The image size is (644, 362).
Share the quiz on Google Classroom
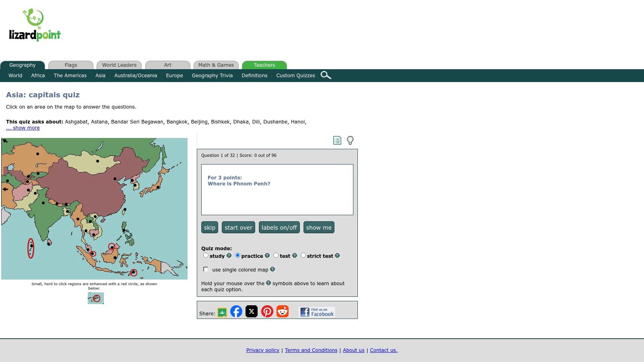coord(222,311)
